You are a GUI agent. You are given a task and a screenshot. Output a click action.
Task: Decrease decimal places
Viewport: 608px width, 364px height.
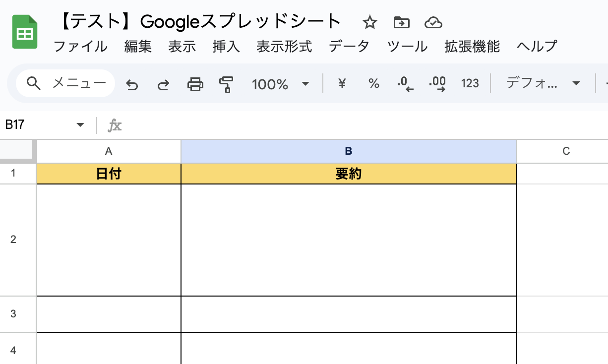point(405,84)
